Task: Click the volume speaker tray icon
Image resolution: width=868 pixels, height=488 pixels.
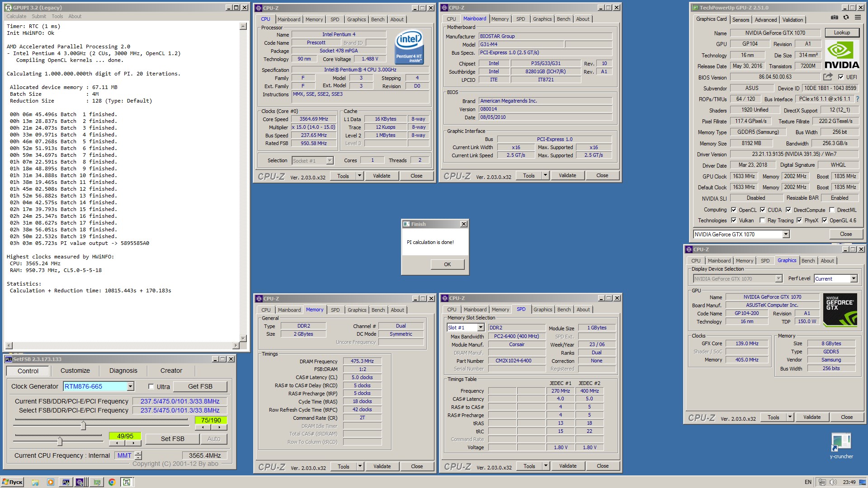Action: (833, 482)
